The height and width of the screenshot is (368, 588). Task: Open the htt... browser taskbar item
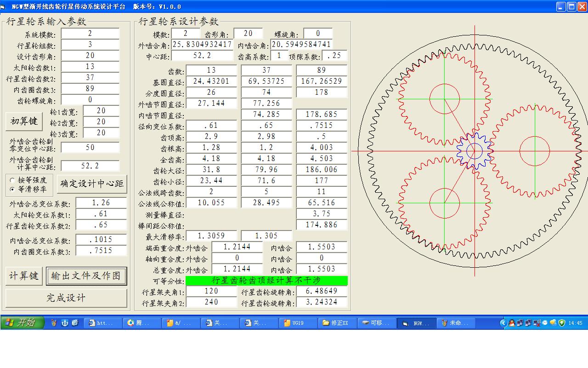point(103,323)
